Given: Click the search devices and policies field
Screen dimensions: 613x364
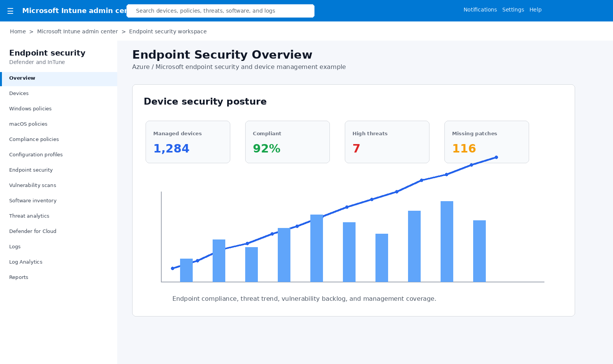Looking at the screenshot, I should coord(220,11).
